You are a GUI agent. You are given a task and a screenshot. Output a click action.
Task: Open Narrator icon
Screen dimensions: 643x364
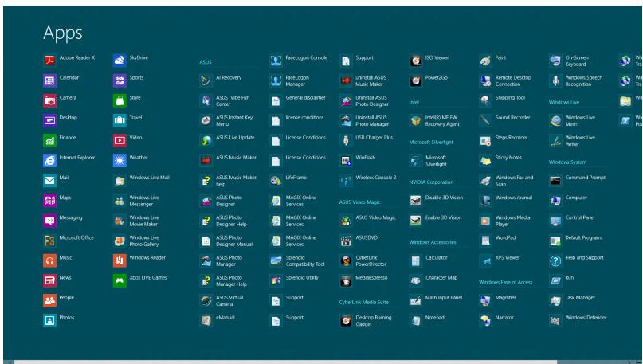[x=485, y=320]
